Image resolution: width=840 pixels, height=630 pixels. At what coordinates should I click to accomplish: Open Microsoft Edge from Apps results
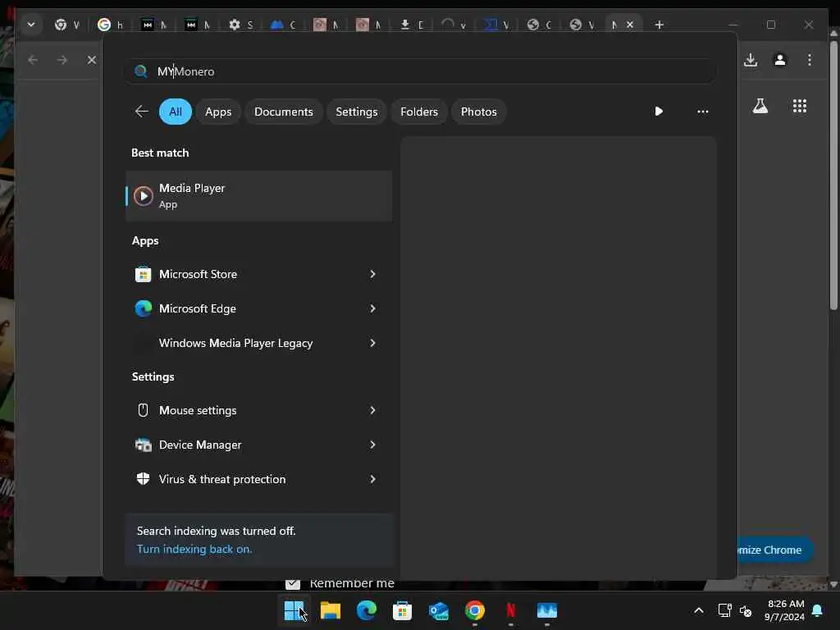tap(246, 308)
